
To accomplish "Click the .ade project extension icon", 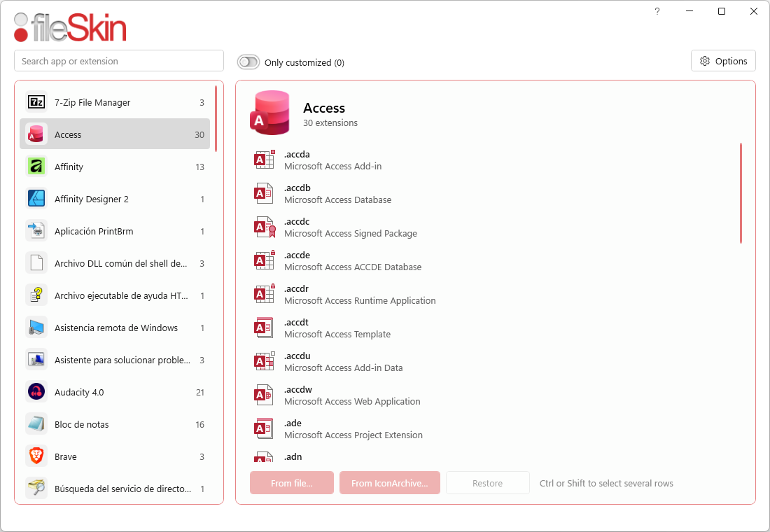I will 264,428.
